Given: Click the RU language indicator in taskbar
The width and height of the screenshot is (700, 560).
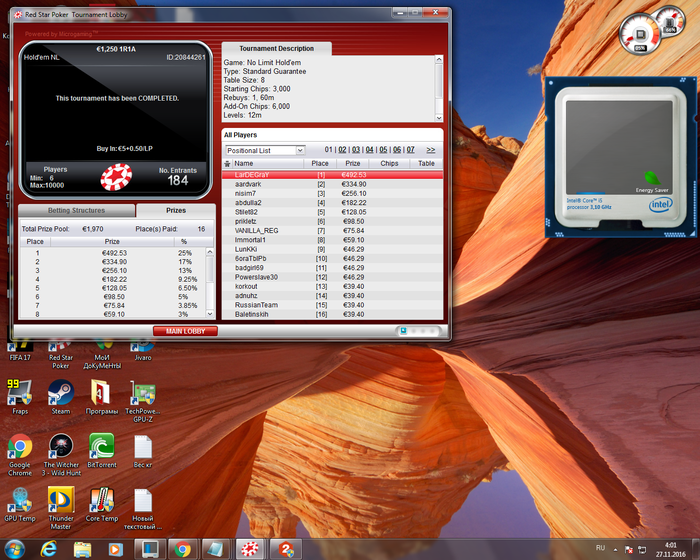Looking at the screenshot, I should coord(600,548).
